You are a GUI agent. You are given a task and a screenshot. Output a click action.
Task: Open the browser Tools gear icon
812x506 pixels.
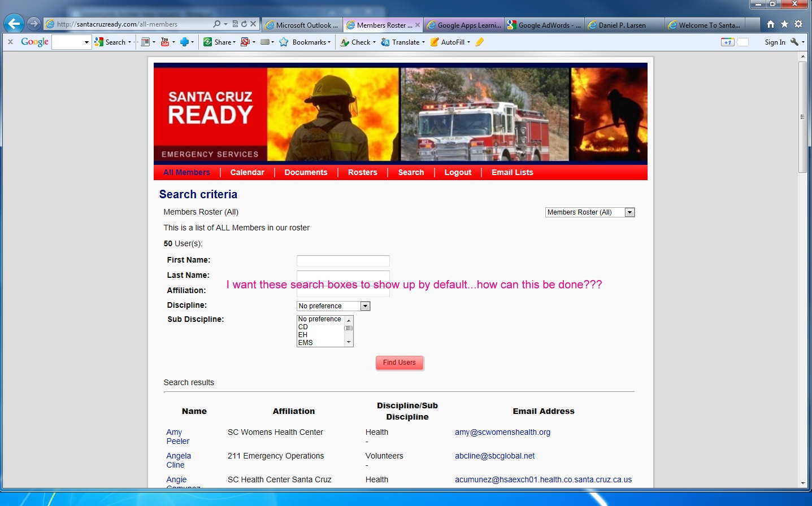click(798, 24)
